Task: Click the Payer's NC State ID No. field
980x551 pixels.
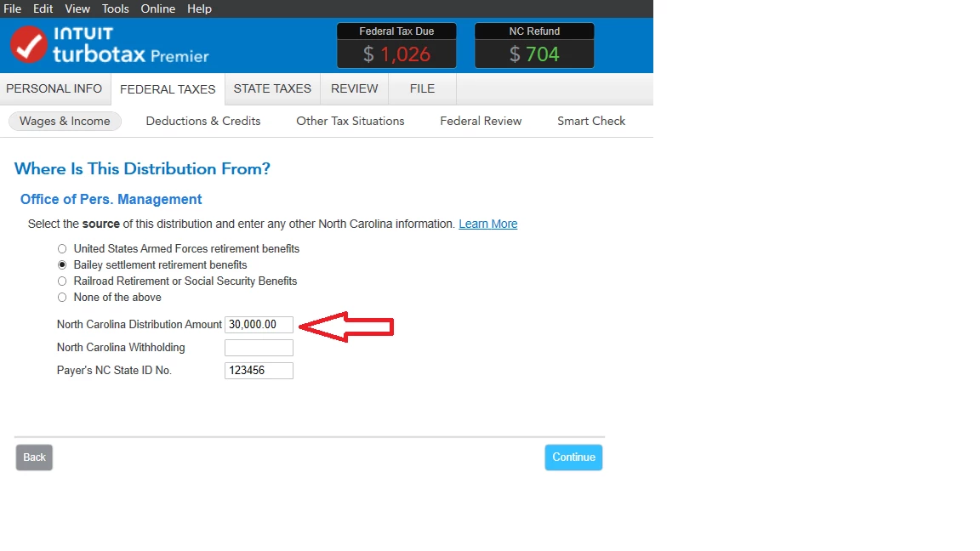Action: tap(259, 371)
